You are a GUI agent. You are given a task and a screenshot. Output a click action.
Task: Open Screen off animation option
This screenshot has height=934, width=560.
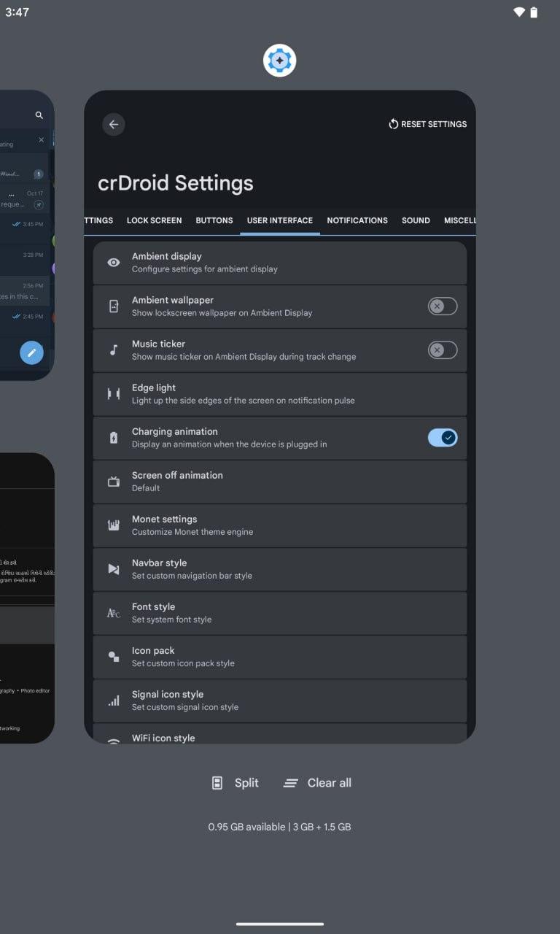(x=279, y=482)
